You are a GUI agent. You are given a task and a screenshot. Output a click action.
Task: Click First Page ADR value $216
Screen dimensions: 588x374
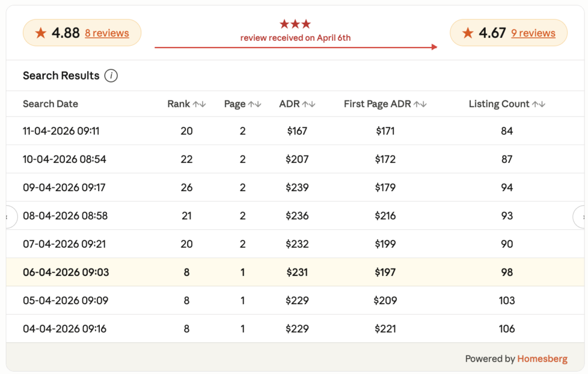tap(385, 216)
